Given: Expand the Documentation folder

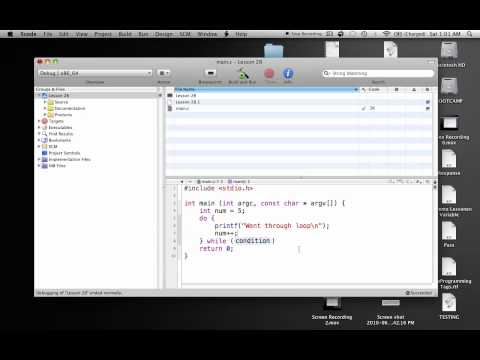Looking at the screenshot, I should click(45, 108).
